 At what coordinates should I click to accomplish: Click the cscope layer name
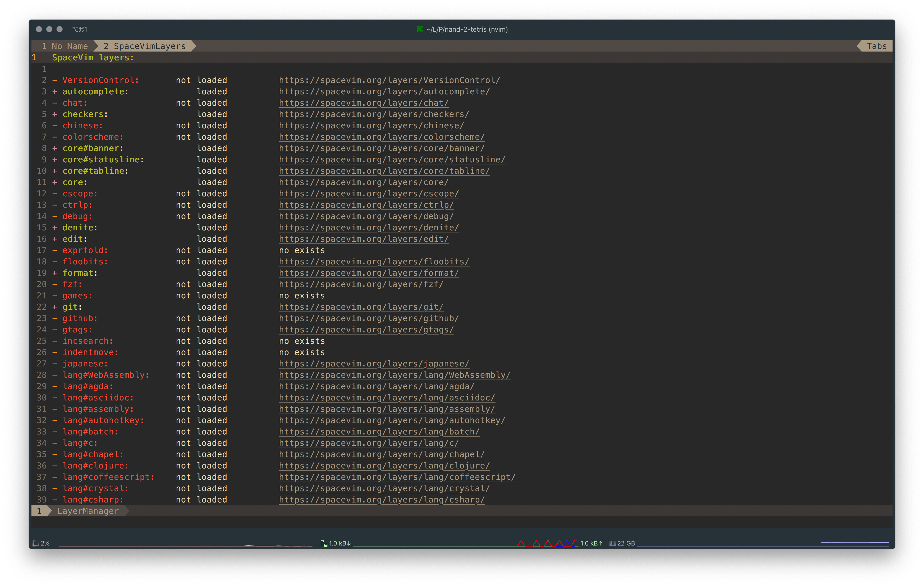coord(80,194)
